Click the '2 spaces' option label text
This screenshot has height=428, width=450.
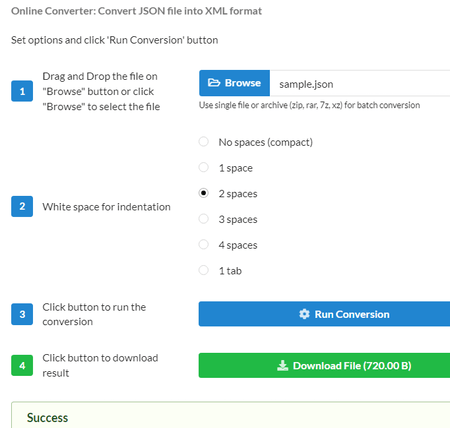point(238,194)
